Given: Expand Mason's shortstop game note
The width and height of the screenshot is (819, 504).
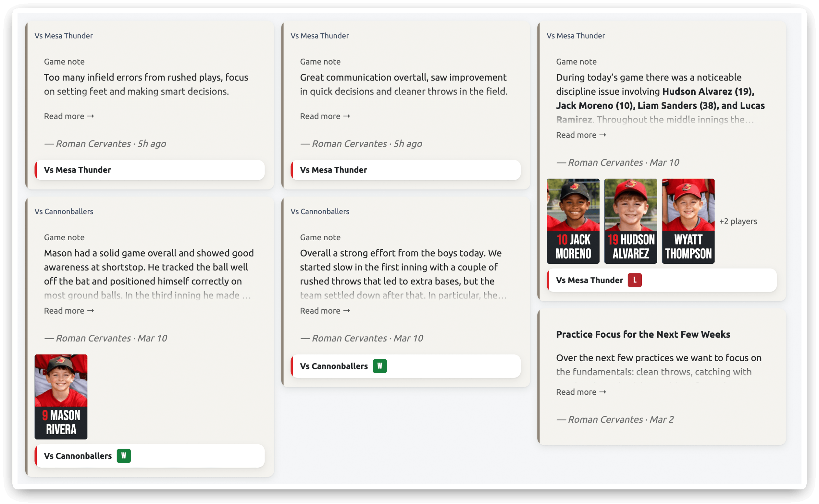Looking at the screenshot, I should tap(69, 311).
